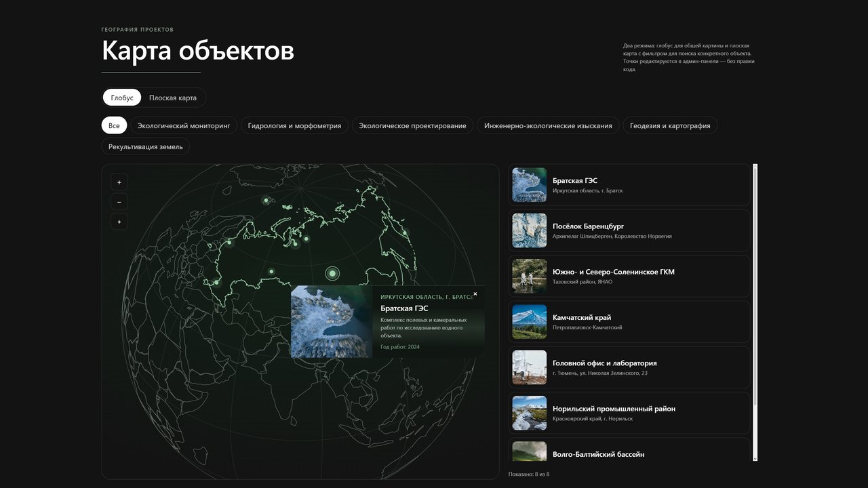Click Год работ: 2024 in popup
Screen dimensions: 868x488
(400, 346)
